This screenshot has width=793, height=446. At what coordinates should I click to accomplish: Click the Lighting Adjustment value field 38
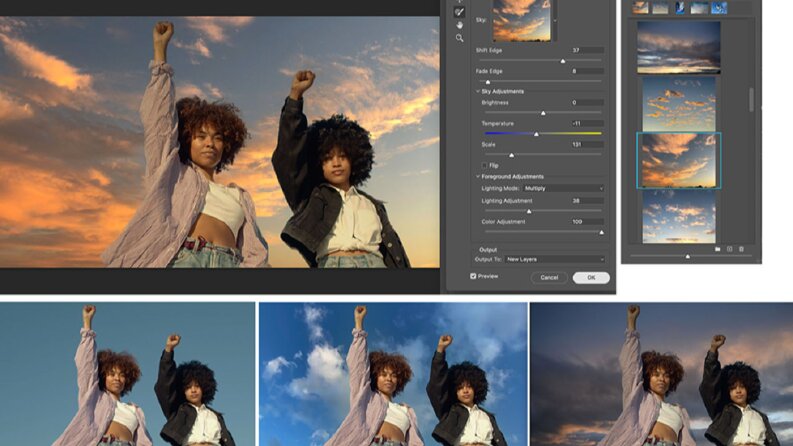pos(587,201)
